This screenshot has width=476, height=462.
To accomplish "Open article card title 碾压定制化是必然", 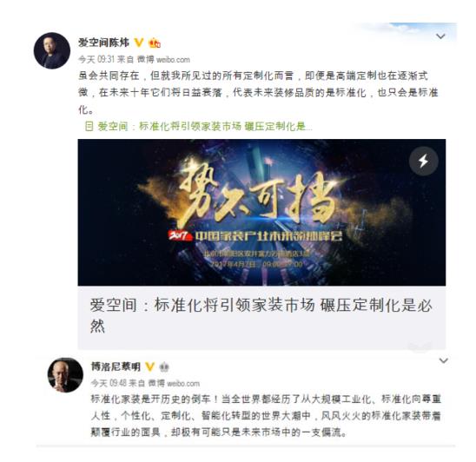I will [261, 315].
